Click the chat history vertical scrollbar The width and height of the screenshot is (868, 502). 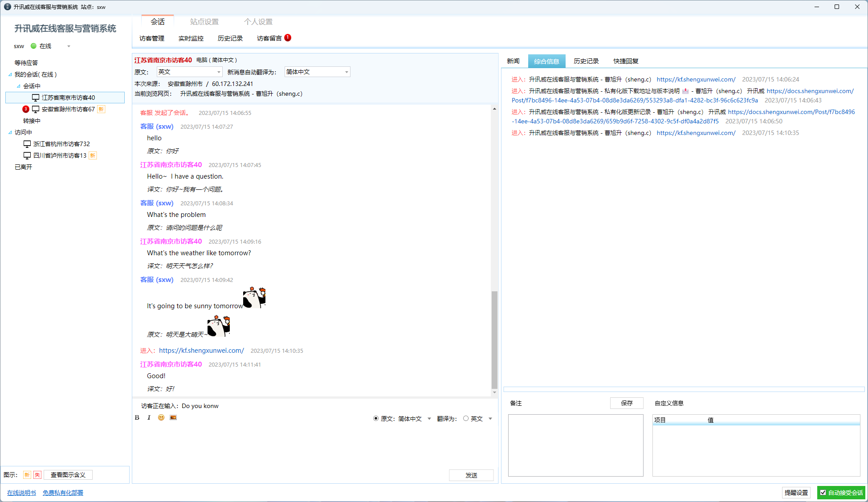(494, 339)
